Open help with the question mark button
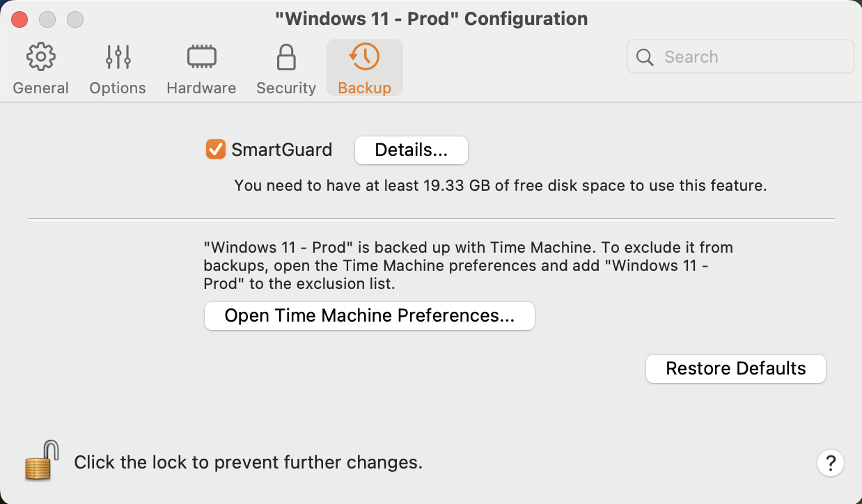The height and width of the screenshot is (504, 862). coord(831,463)
